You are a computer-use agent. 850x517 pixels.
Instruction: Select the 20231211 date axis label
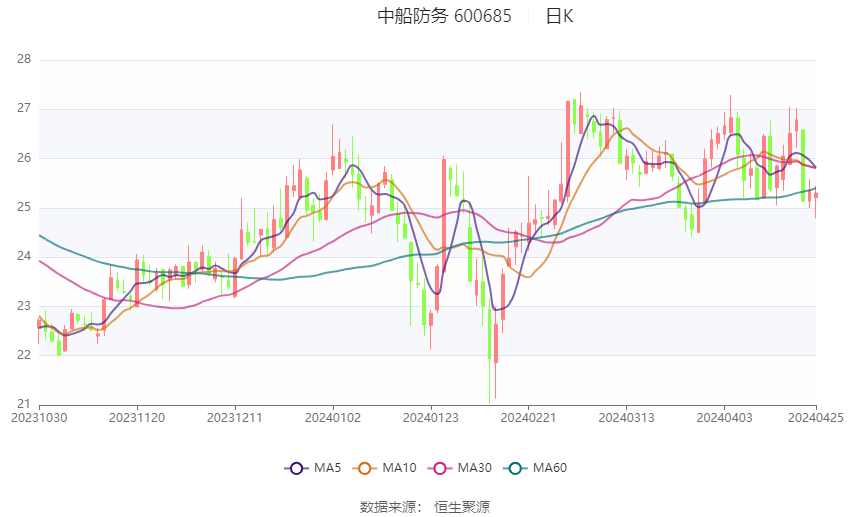pos(235,418)
